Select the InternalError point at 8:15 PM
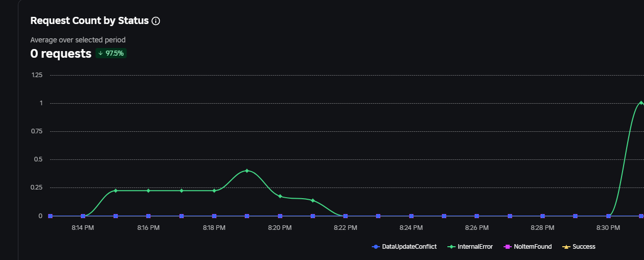The image size is (644, 260). coord(115,191)
